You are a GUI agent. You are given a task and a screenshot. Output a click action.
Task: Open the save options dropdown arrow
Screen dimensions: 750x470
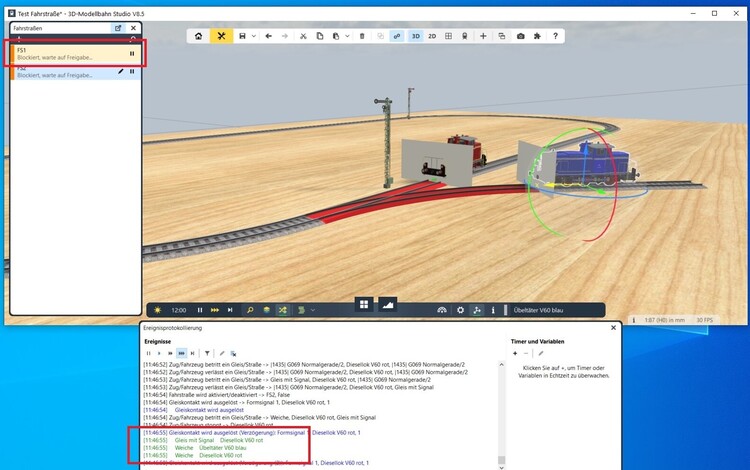254,36
